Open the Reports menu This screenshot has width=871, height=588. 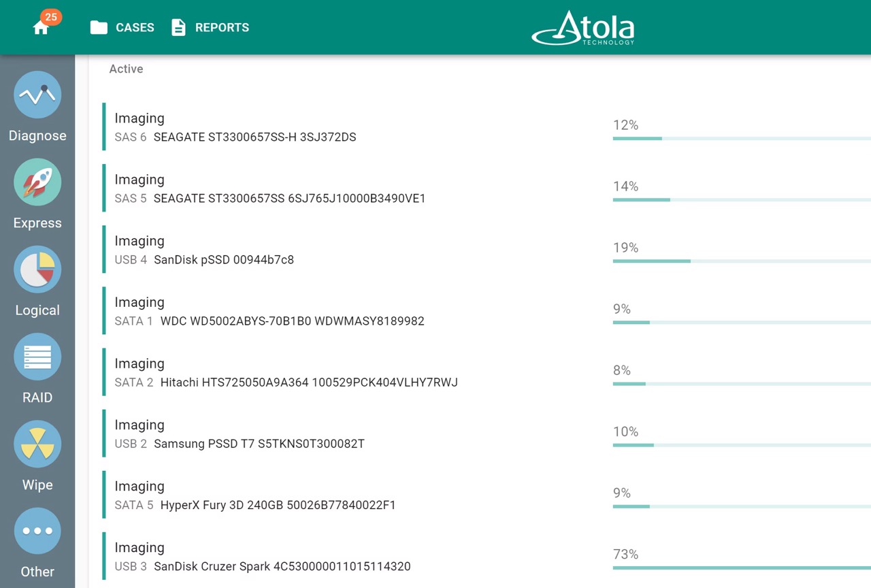pyautogui.click(x=210, y=27)
